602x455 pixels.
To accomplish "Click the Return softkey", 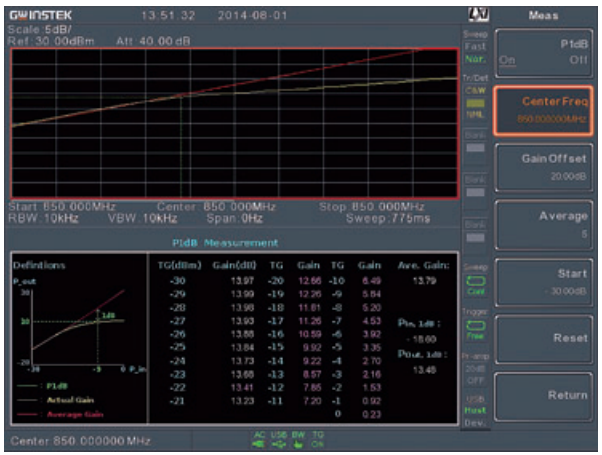I will [x=544, y=397].
